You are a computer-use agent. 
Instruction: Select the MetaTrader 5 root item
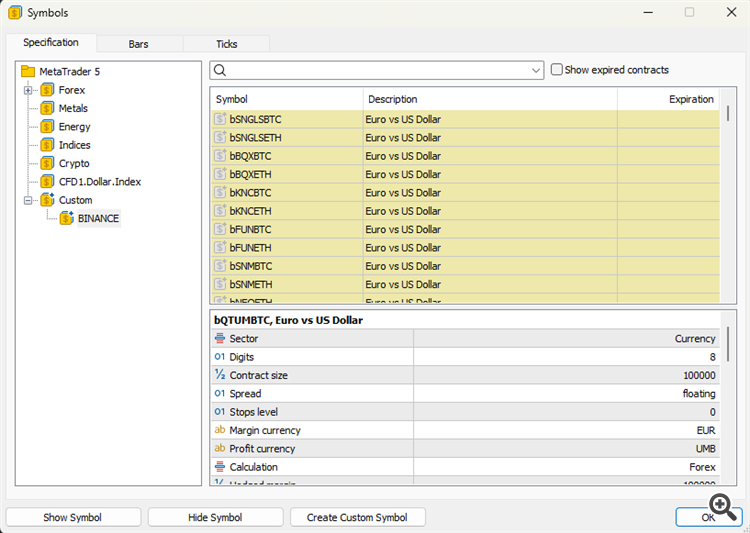70,72
